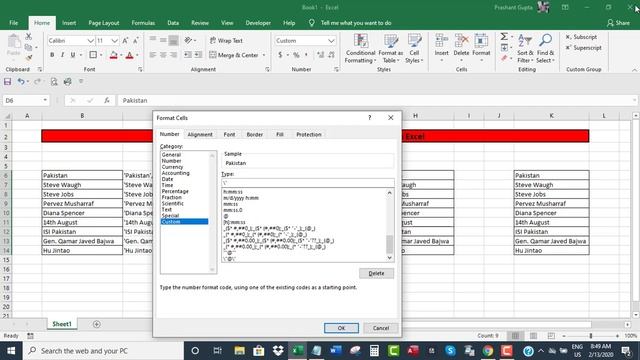
Task: Select the Sheet1 tab
Action: [x=62, y=324]
